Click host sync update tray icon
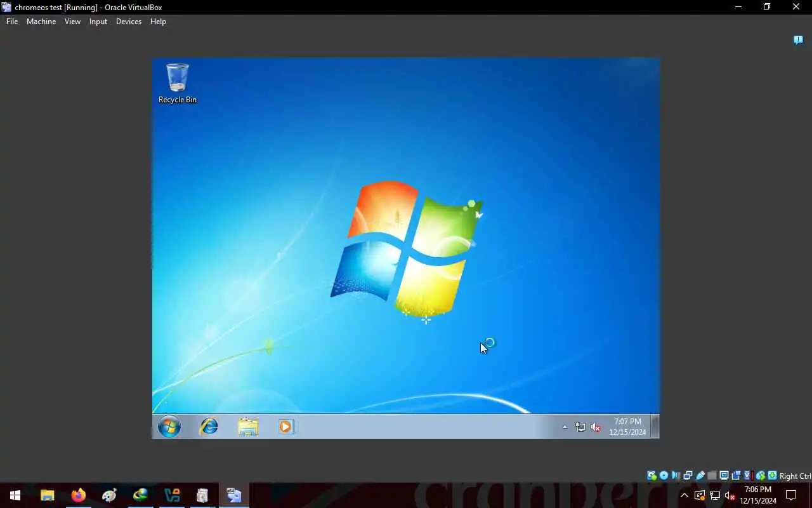 (x=700, y=495)
